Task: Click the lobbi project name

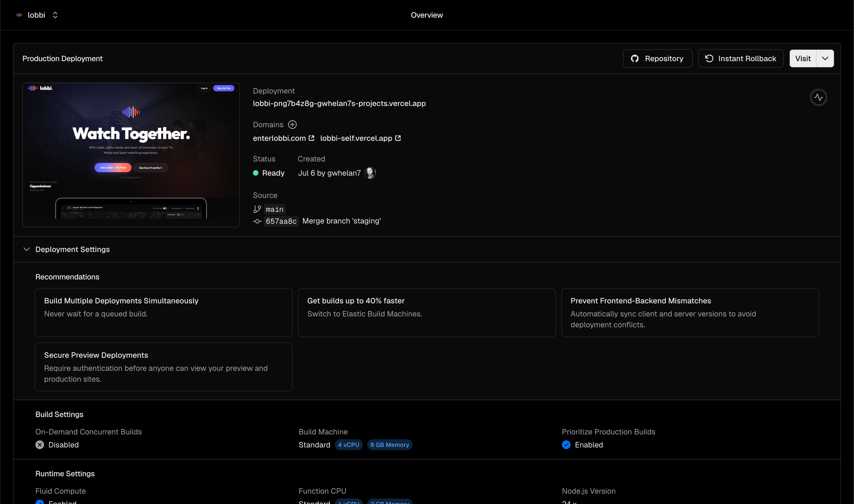Action: point(36,15)
